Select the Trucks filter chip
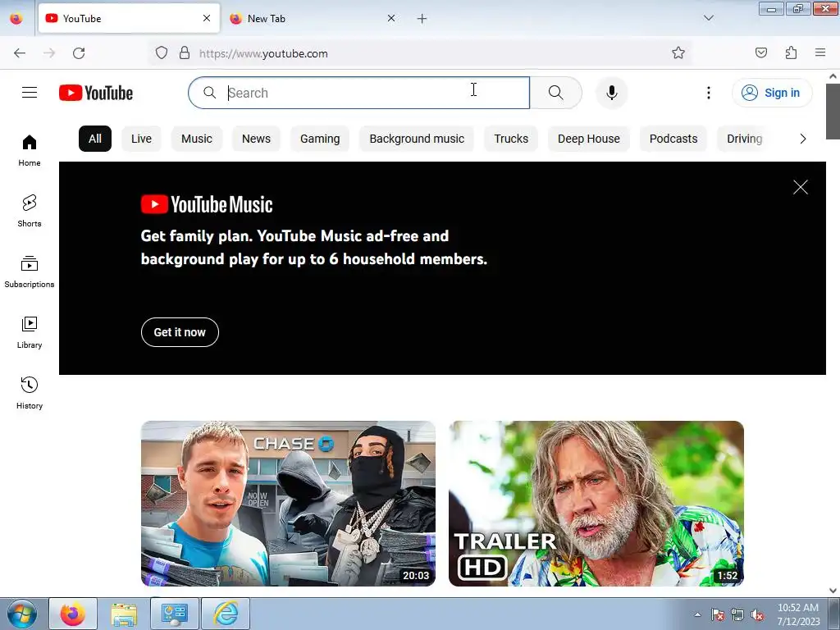Image resolution: width=840 pixels, height=630 pixels. click(511, 139)
